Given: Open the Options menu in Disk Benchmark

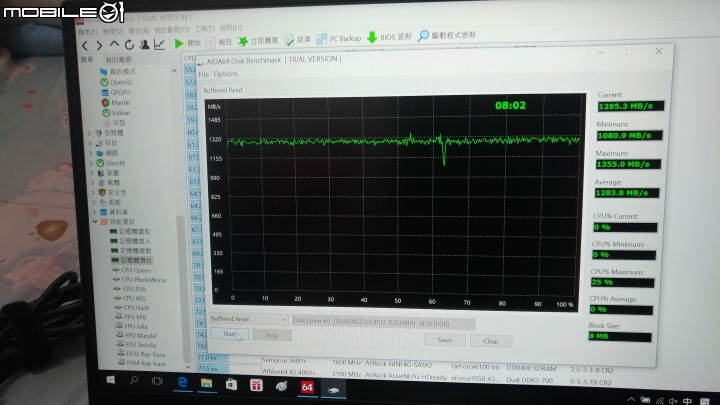Looking at the screenshot, I should pos(225,74).
